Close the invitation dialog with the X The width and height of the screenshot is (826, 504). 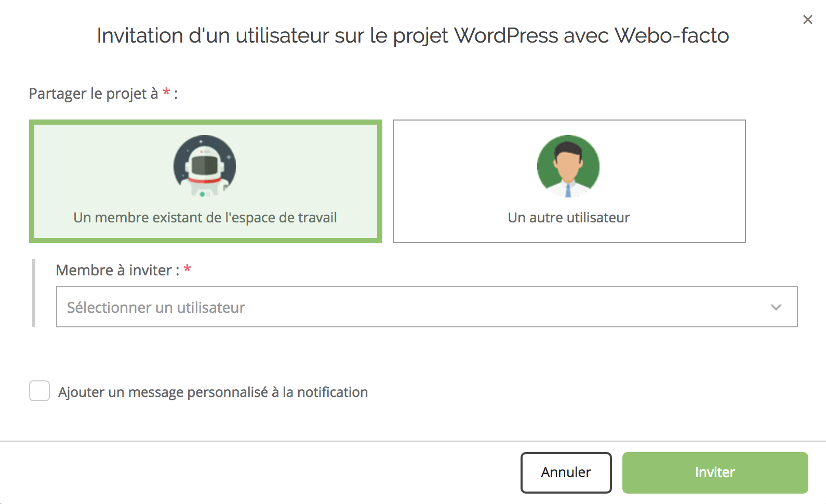pyautogui.click(x=807, y=20)
